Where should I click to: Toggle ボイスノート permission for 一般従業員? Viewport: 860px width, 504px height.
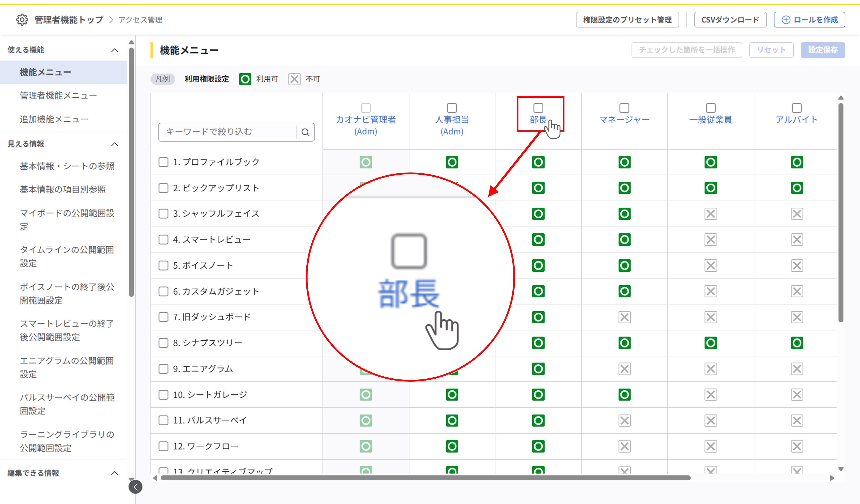(x=711, y=265)
